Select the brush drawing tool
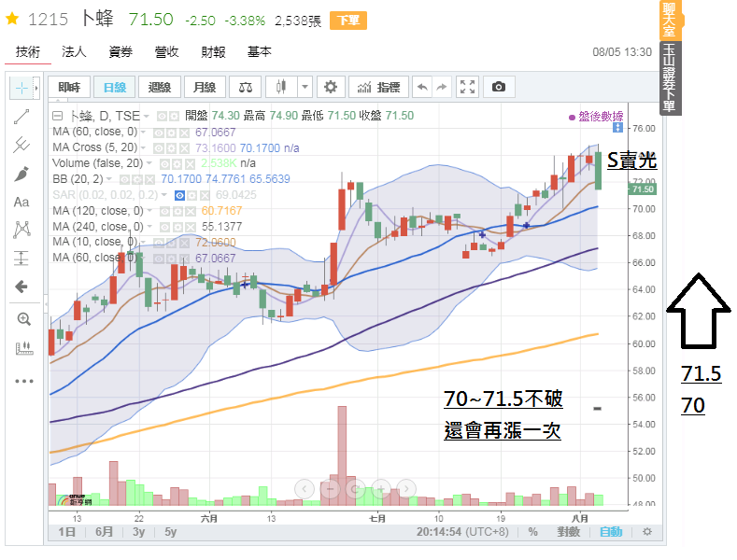737x560 pixels. point(21,174)
